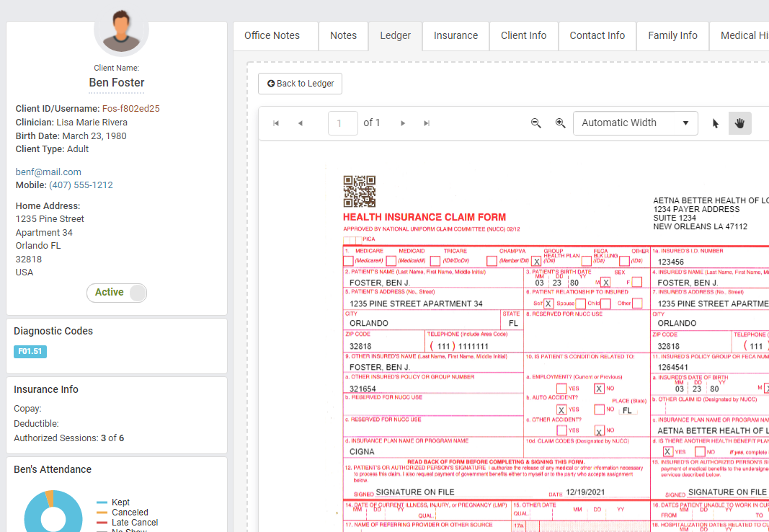769x532 pixels.
Task: Select the pointer cursor tool
Action: (716, 123)
